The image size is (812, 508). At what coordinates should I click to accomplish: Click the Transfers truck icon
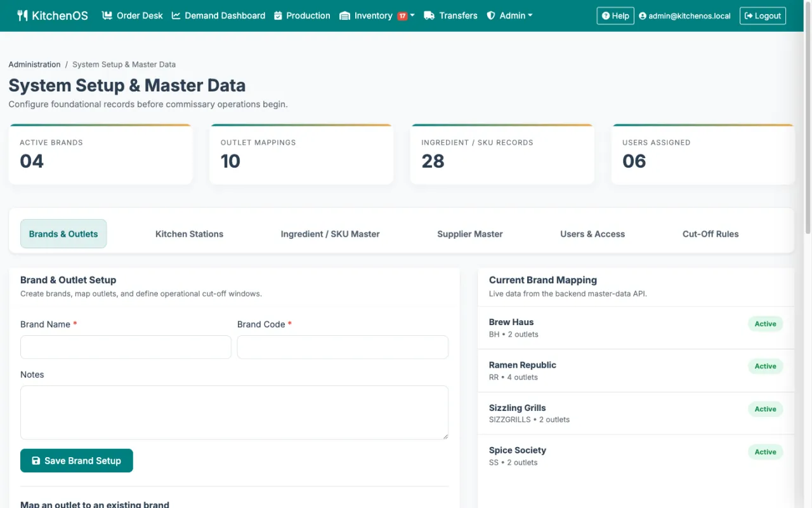tap(429, 15)
